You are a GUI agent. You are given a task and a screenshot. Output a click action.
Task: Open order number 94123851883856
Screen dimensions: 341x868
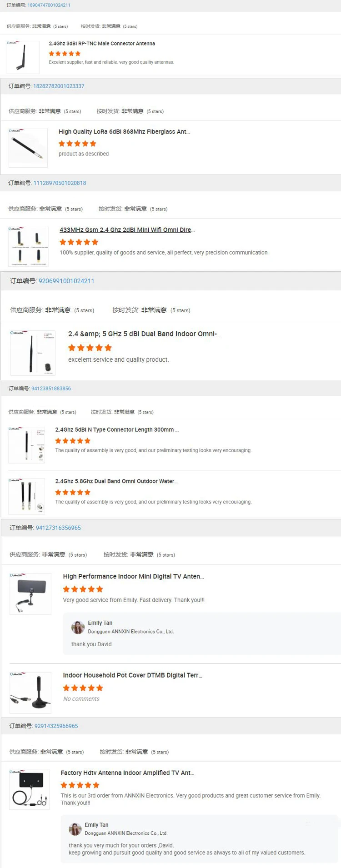[x=51, y=389]
